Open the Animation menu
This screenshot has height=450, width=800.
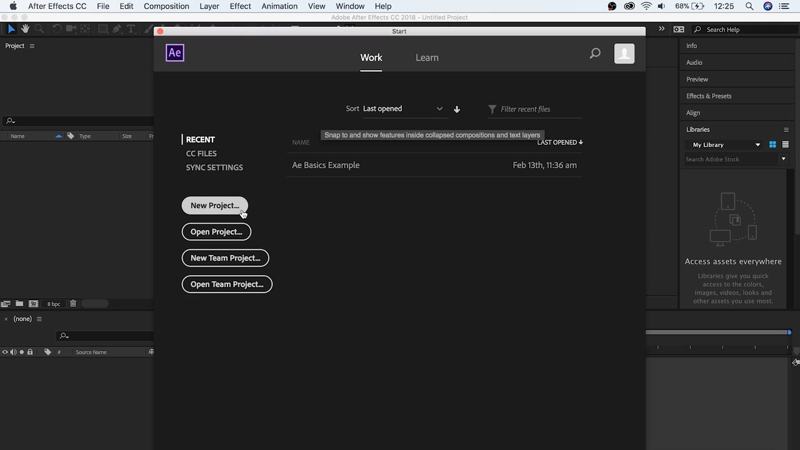pyautogui.click(x=280, y=6)
